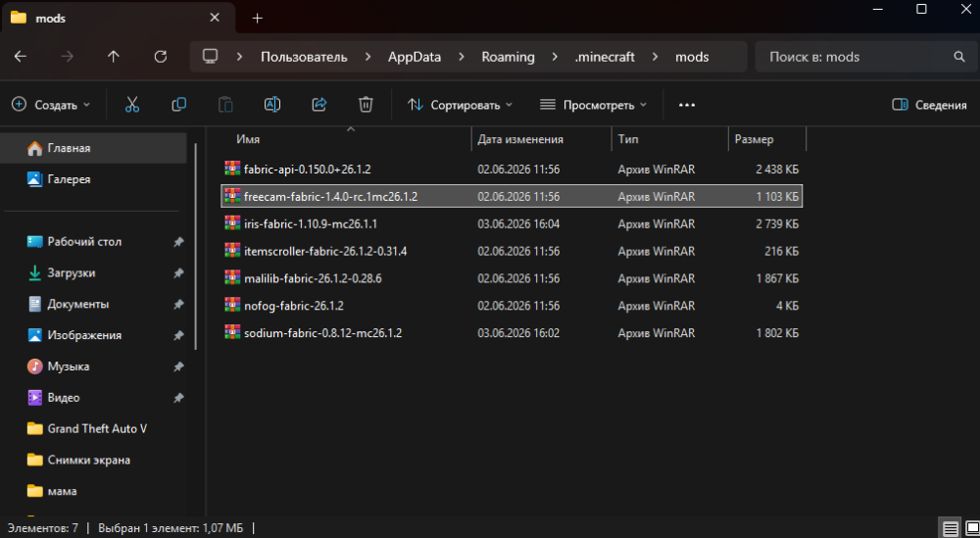
Task: Open Главная in the sidebar
Action: [x=94, y=148]
